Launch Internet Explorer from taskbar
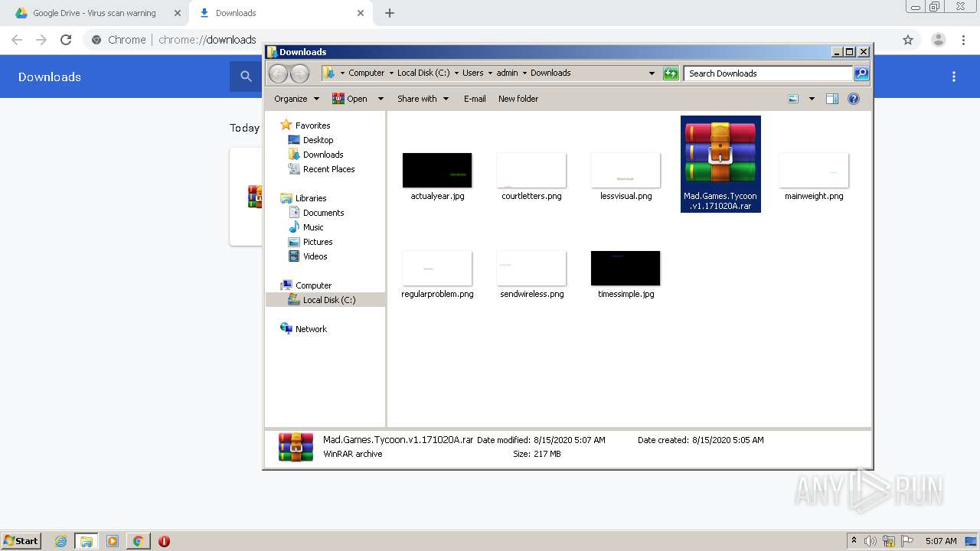 [61, 541]
